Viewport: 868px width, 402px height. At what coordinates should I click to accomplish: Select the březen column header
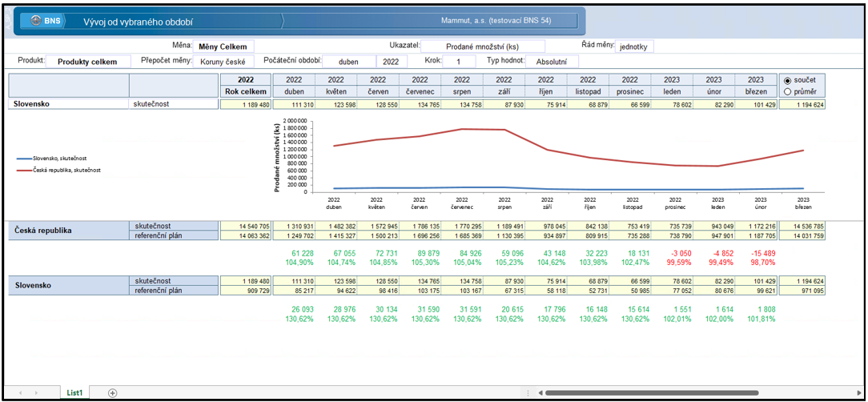pos(756,91)
